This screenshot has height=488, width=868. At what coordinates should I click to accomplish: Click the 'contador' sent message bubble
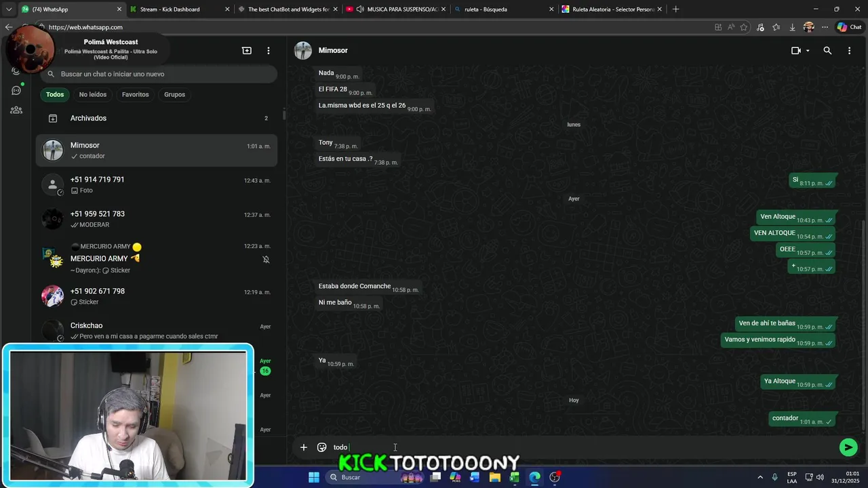(x=803, y=419)
